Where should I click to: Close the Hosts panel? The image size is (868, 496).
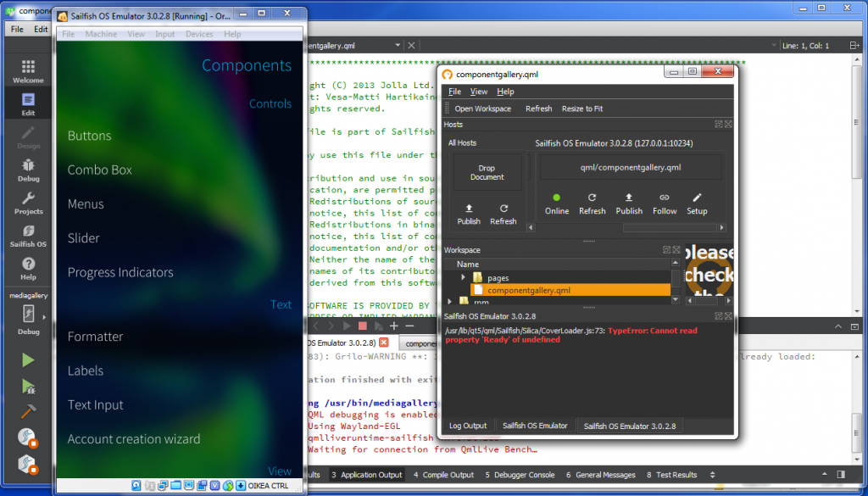click(728, 125)
